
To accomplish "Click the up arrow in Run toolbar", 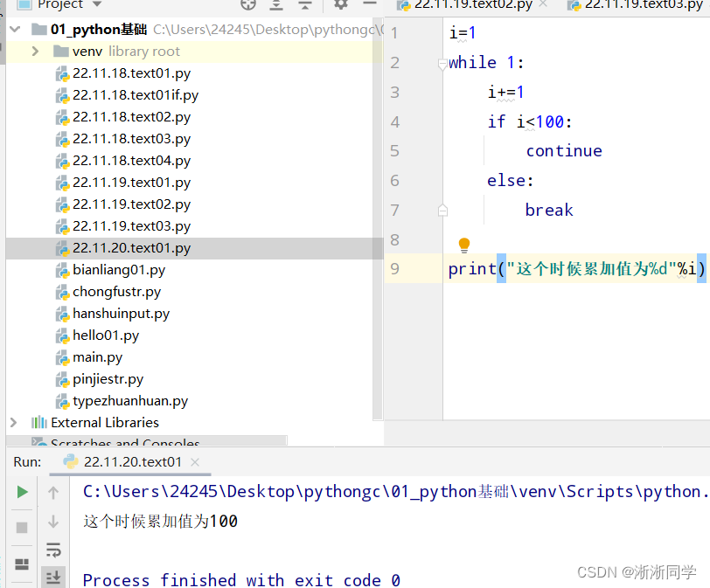I will (53, 493).
